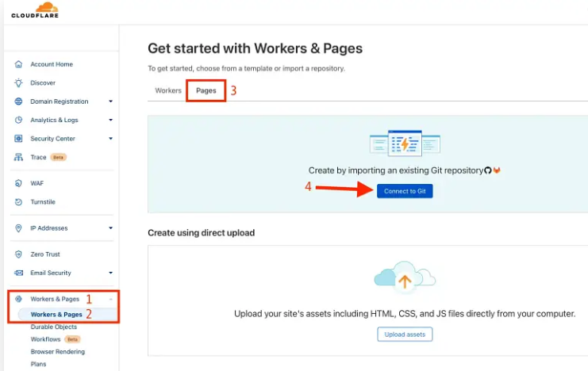Expand the Security Center menu
The height and width of the screenshot is (371, 588).
[x=110, y=139]
